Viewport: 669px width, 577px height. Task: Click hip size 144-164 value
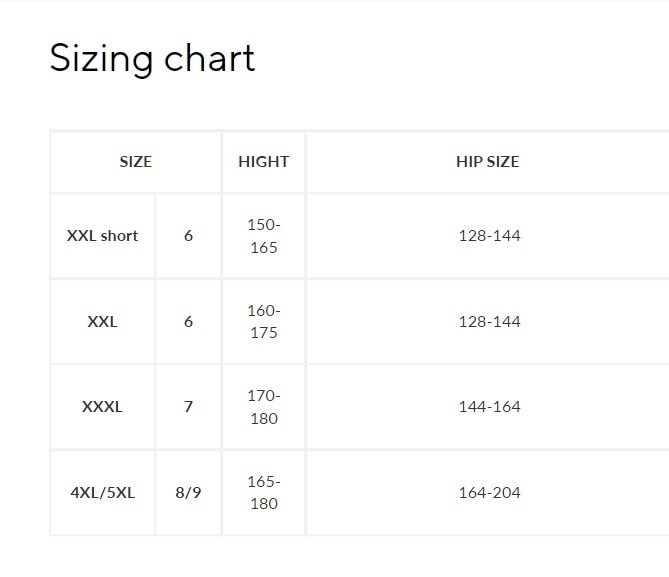tap(489, 407)
